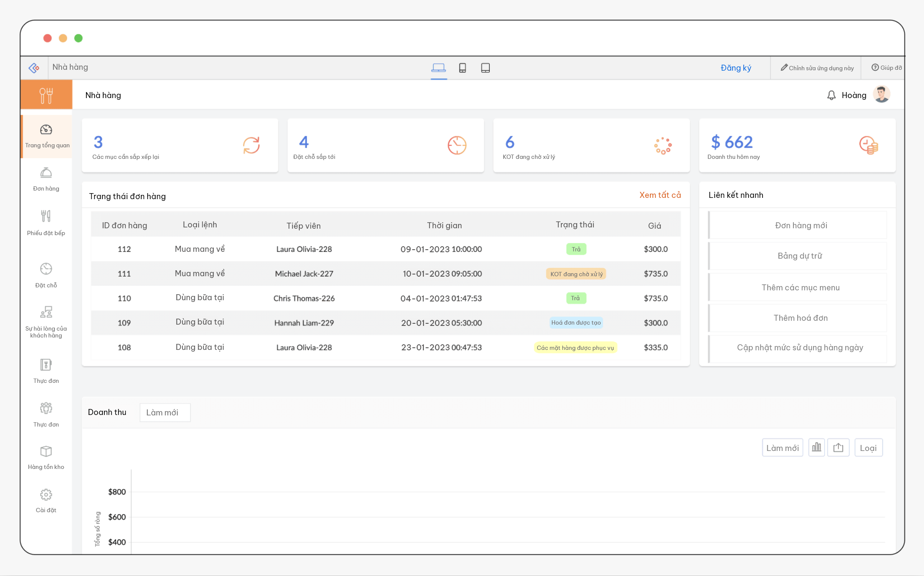Image resolution: width=924 pixels, height=576 pixels.
Task: Switch to tablet preview icon
Action: (485, 68)
